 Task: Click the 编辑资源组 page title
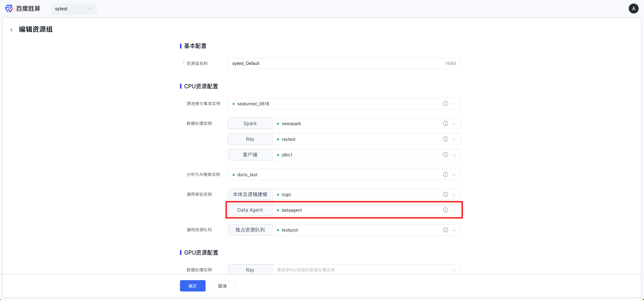click(x=36, y=29)
